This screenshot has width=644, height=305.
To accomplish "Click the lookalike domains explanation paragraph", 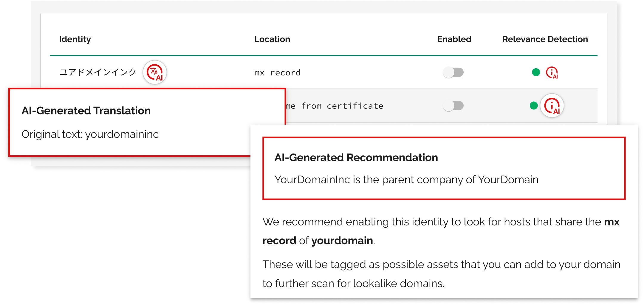I will point(441,274).
